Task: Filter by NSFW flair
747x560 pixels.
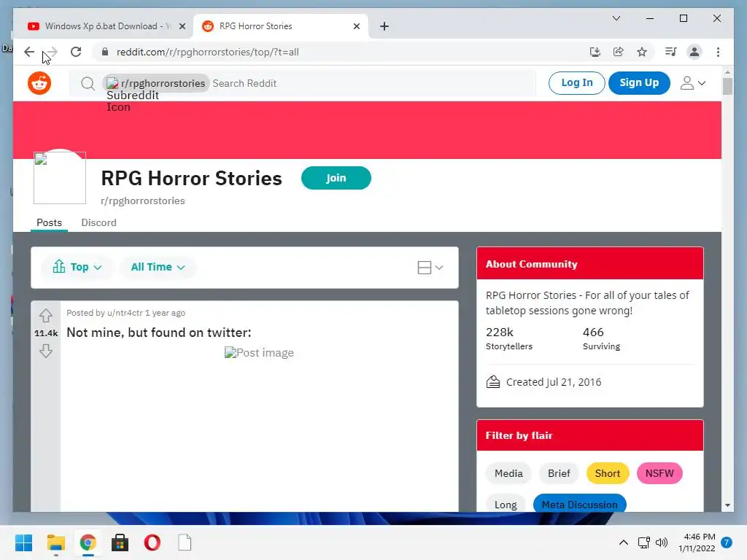Action: tap(659, 473)
